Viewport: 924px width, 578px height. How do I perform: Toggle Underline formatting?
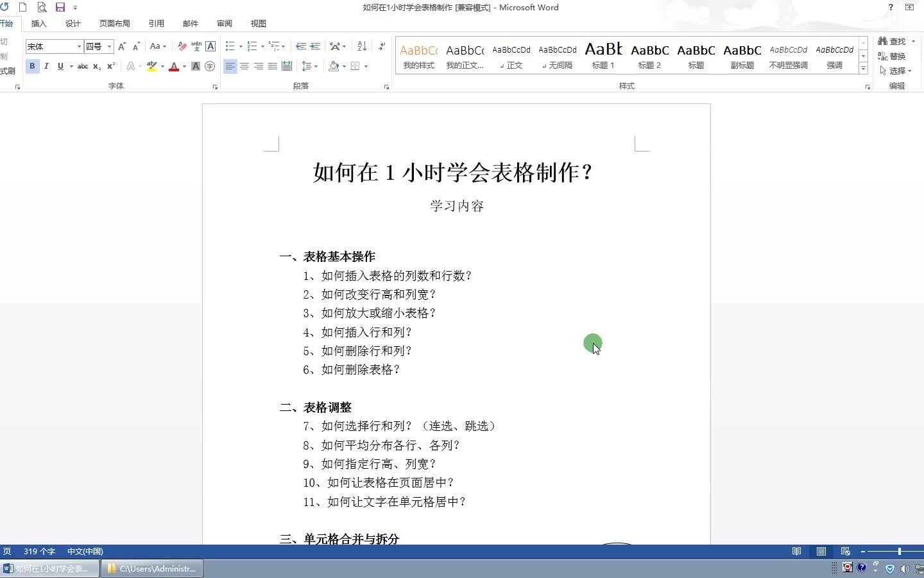60,66
